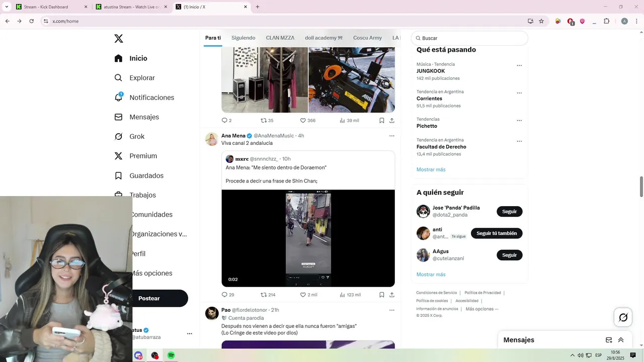Viewport: 644px width, 362px height.
Task: Expand the Mensajes drawer
Action: click(x=621, y=340)
